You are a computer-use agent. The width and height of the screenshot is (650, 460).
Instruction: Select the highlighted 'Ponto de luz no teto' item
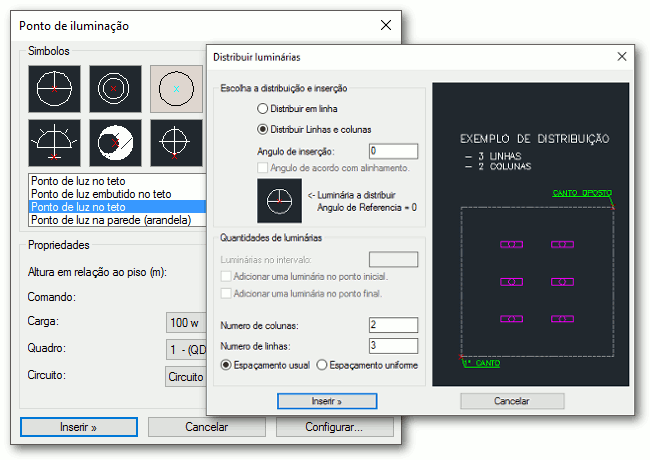pyautogui.click(x=117, y=207)
